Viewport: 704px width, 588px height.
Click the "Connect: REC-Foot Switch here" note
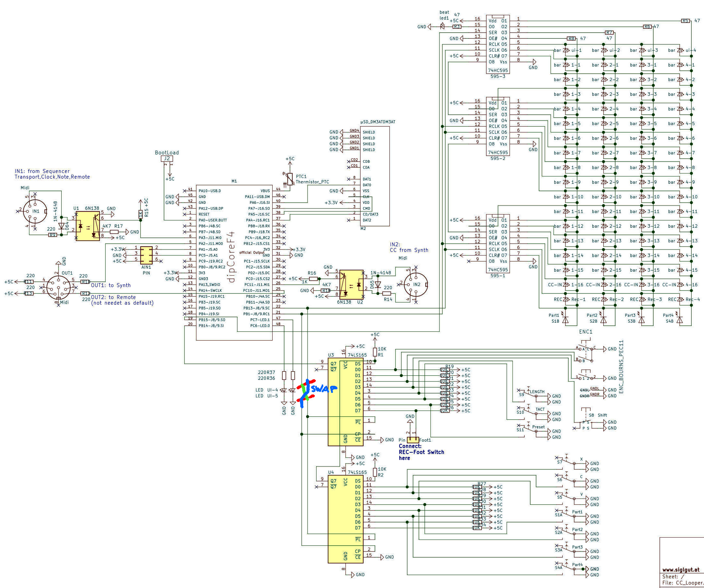(421, 452)
